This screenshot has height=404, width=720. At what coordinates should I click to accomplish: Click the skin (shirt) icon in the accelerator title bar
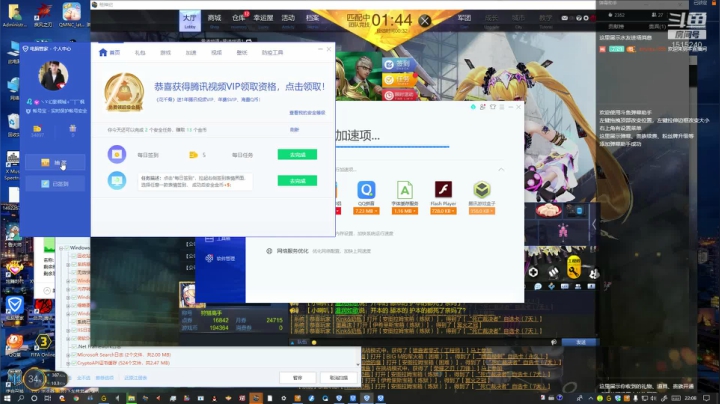493,107
